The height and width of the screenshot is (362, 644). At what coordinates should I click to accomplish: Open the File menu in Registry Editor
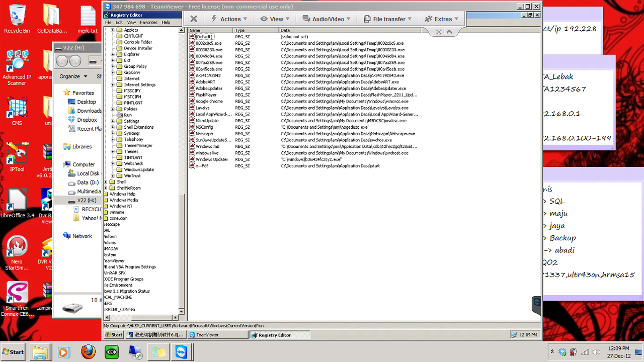[x=108, y=23]
